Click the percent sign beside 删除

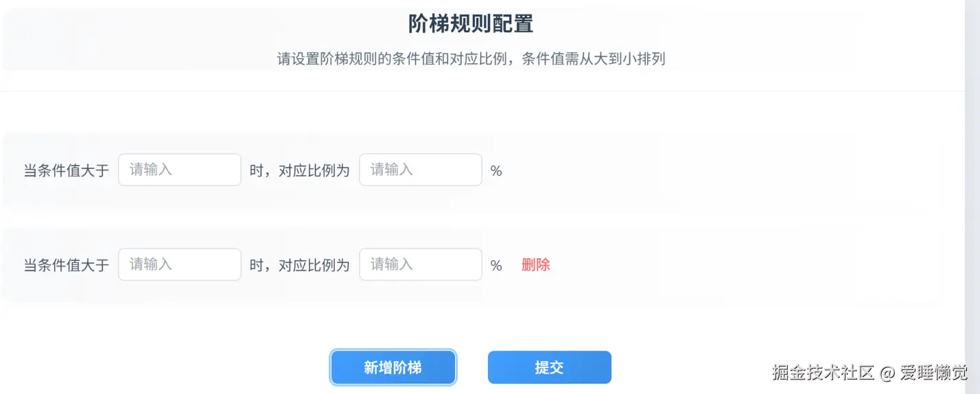tap(496, 266)
